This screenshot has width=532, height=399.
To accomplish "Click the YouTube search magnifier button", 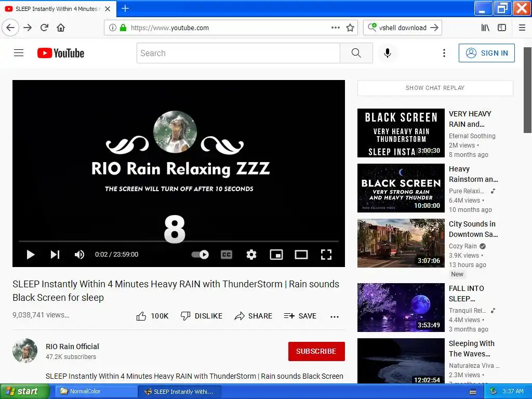I will pos(356,53).
